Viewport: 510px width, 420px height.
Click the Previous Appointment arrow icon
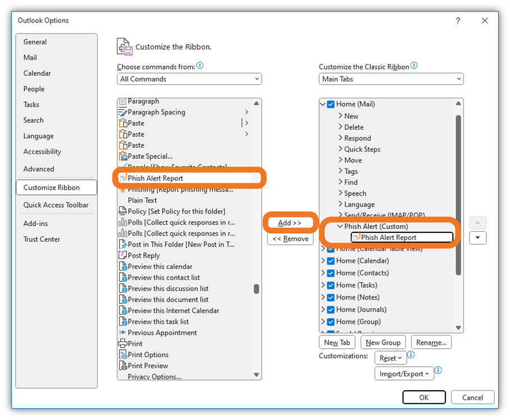coord(122,332)
